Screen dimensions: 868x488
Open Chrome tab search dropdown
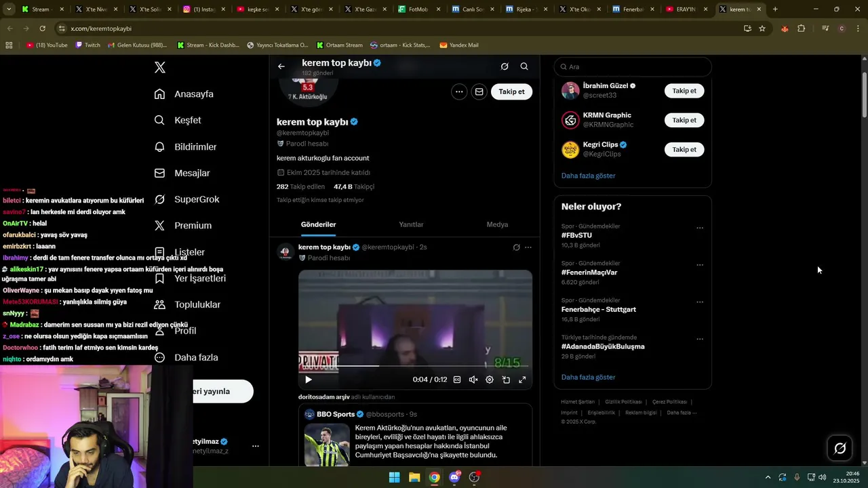coord(9,9)
